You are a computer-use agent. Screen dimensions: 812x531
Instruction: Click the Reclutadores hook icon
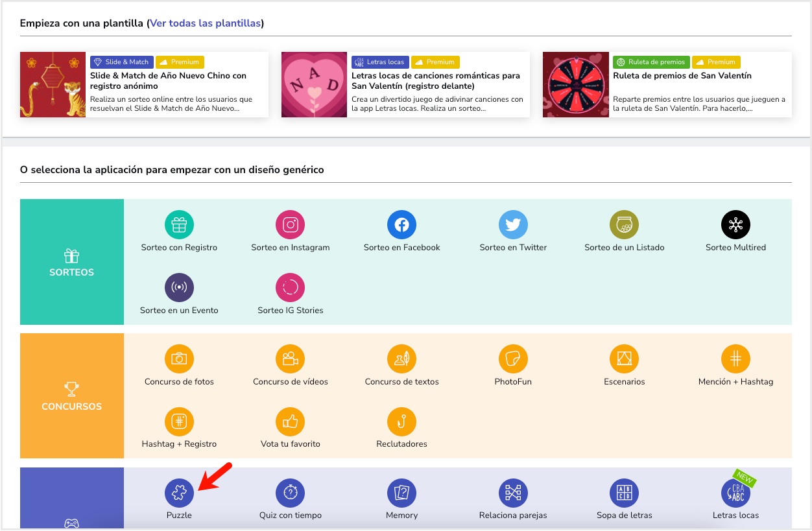[x=401, y=421]
